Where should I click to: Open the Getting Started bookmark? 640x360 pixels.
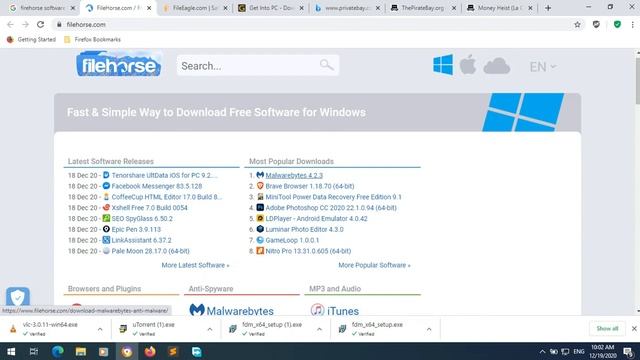click(31, 40)
